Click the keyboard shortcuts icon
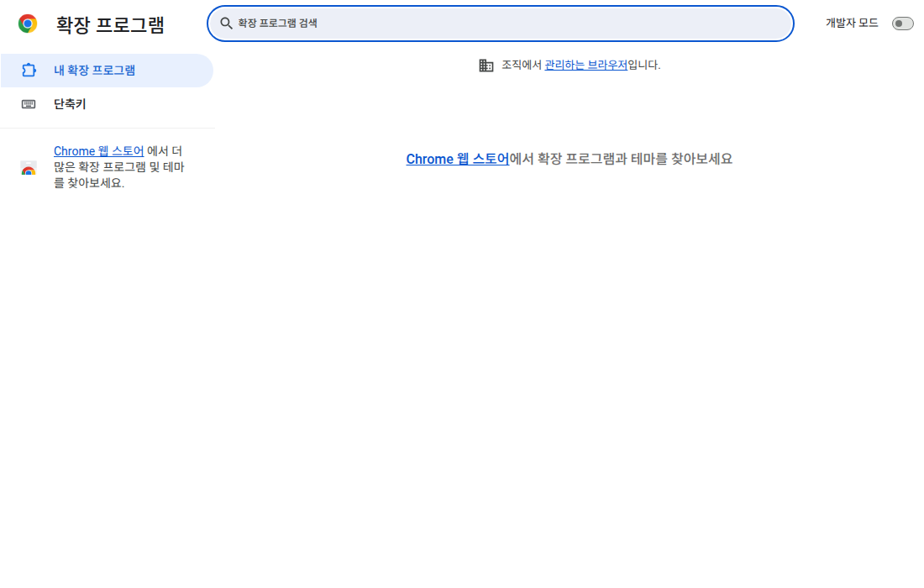The width and height of the screenshot is (924, 588). (x=29, y=104)
